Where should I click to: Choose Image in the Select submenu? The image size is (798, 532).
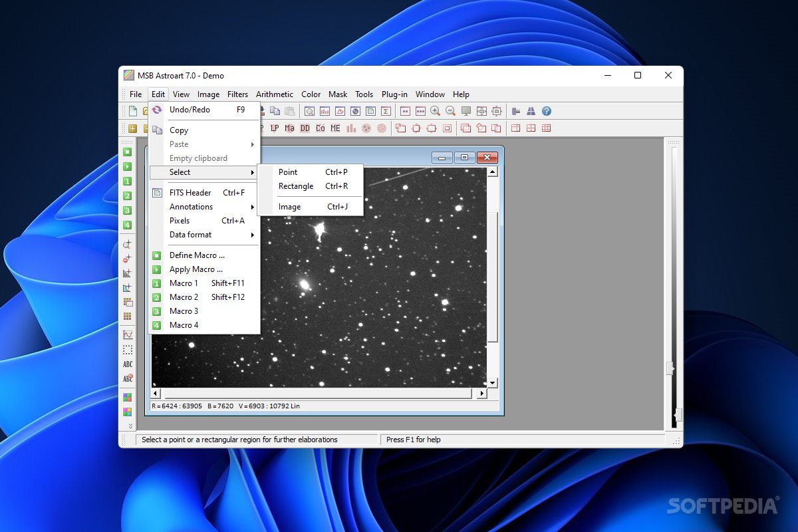pos(311,207)
